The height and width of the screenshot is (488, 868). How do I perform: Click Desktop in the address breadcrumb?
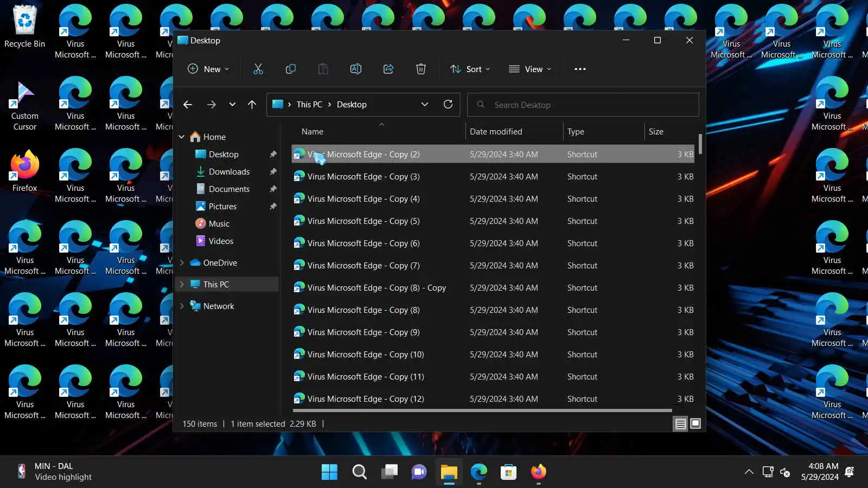coord(352,105)
